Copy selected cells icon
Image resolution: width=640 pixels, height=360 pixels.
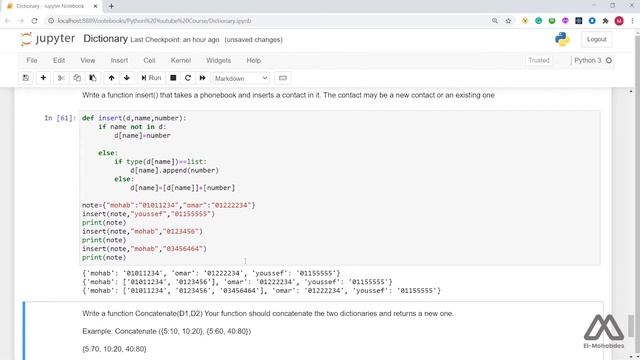[77, 78]
